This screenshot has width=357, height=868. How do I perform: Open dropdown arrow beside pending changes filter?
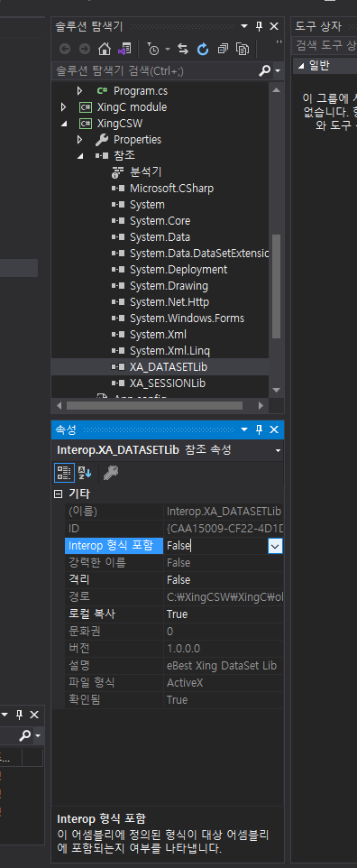[x=167, y=50]
